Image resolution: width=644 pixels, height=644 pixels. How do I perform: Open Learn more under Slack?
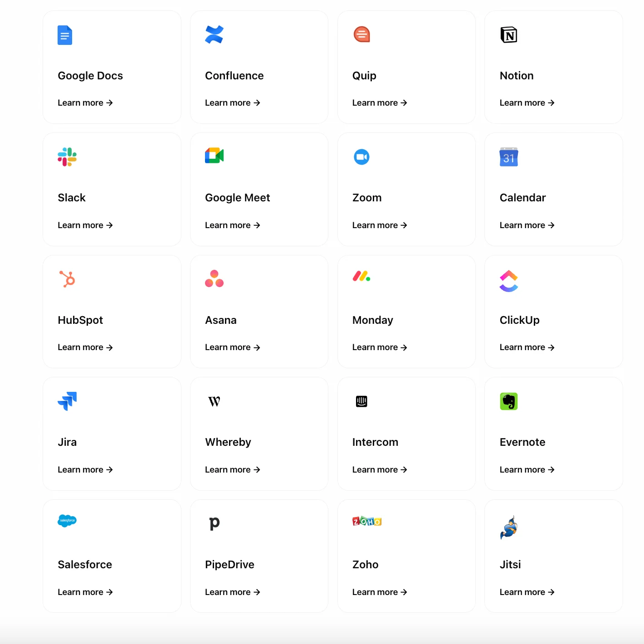(85, 225)
